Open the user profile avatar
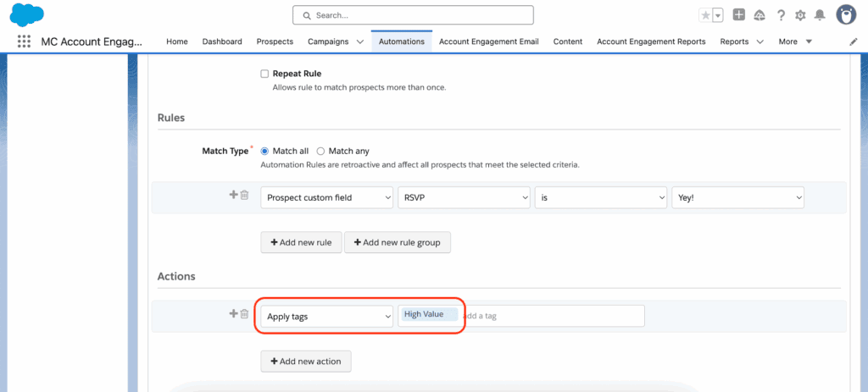The image size is (868, 392). point(845,15)
